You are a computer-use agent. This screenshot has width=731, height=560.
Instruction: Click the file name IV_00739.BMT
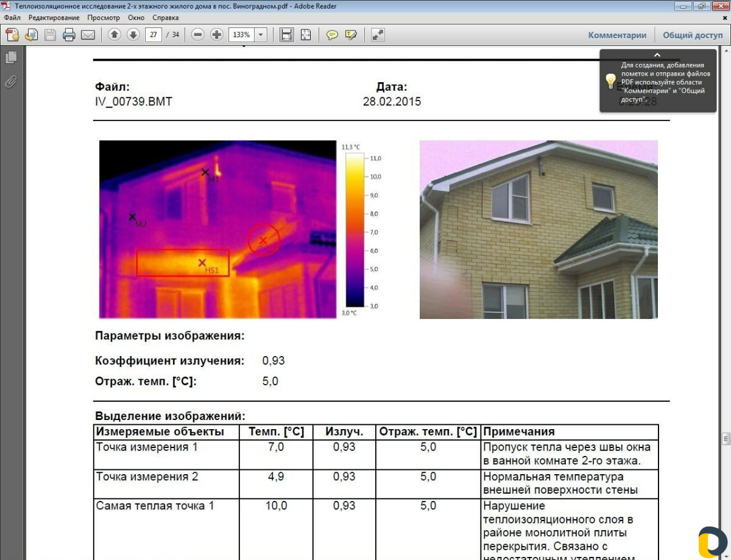134,102
